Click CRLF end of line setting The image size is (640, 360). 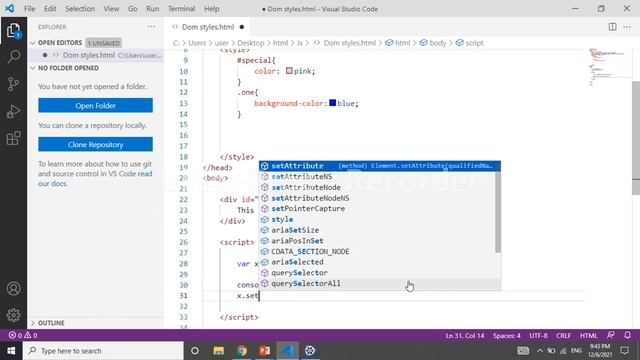(x=563, y=335)
